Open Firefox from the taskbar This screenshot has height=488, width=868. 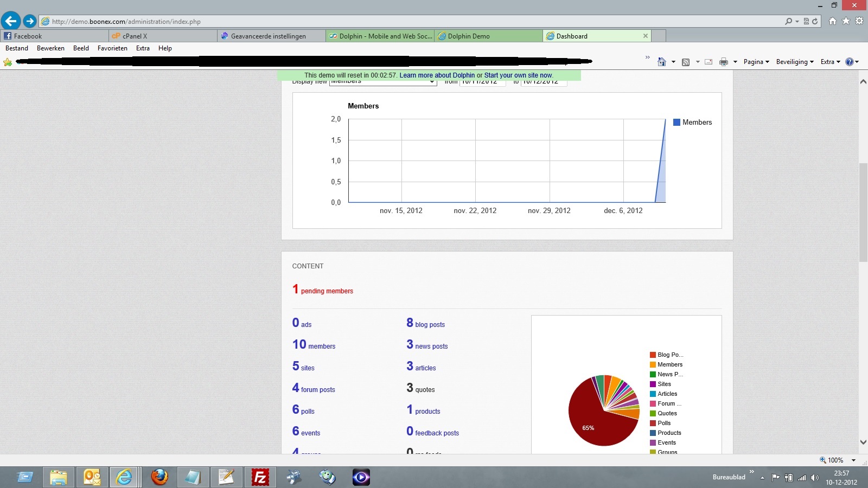pyautogui.click(x=159, y=477)
